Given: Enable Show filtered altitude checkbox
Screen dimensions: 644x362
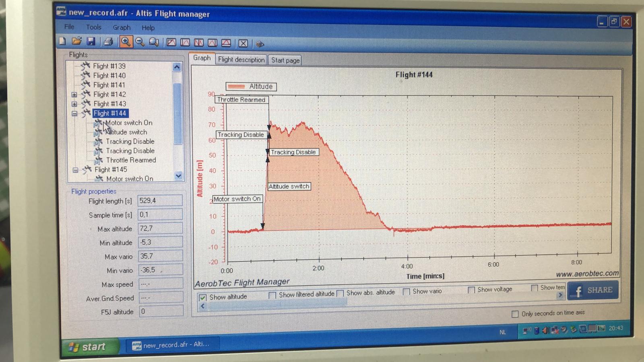Looking at the screenshot, I should click(272, 295).
